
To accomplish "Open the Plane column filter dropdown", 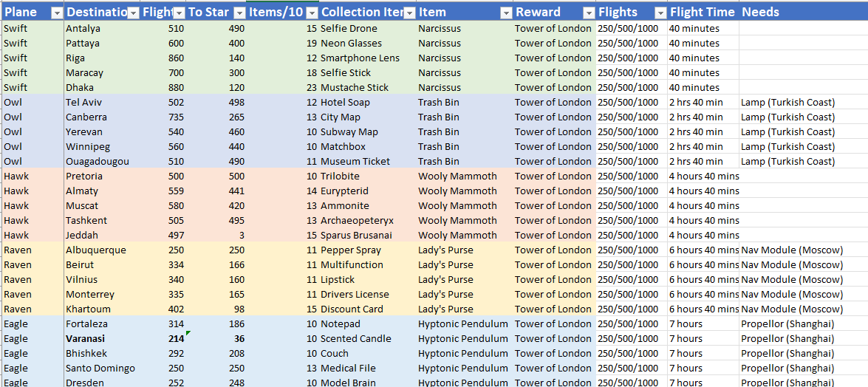I will [57, 13].
